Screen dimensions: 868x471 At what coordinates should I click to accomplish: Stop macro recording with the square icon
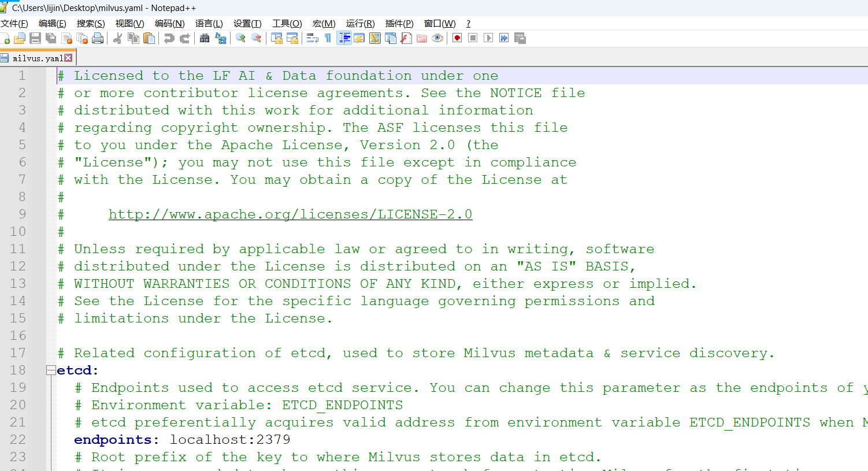(x=473, y=38)
